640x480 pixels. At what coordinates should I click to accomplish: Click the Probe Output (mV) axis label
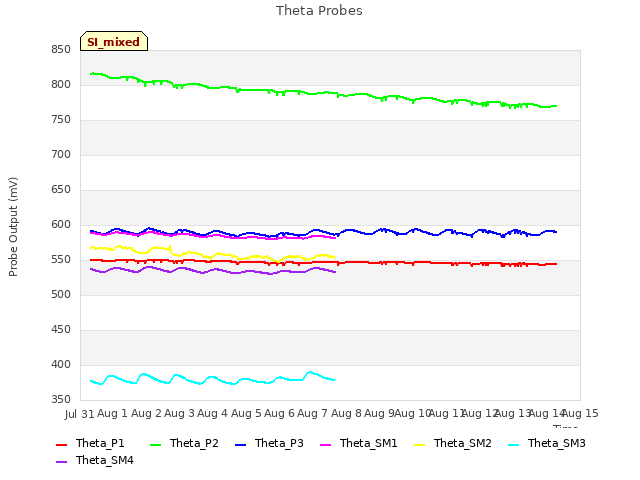coord(13,227)
